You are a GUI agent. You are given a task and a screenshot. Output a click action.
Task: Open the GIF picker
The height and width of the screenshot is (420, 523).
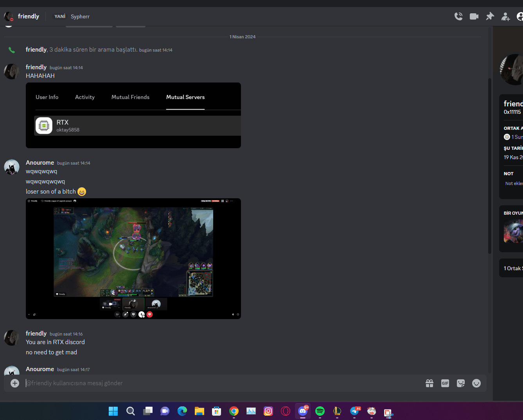(x=445, y=383)
